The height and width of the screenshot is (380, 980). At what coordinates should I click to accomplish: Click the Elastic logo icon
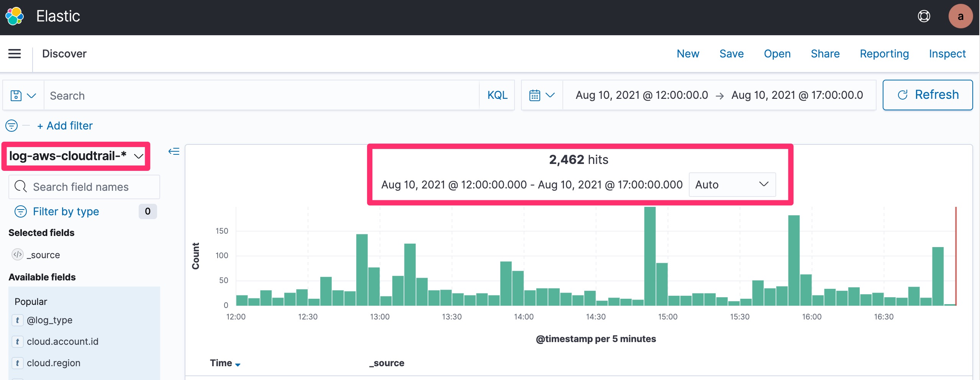tap(15, 16)
